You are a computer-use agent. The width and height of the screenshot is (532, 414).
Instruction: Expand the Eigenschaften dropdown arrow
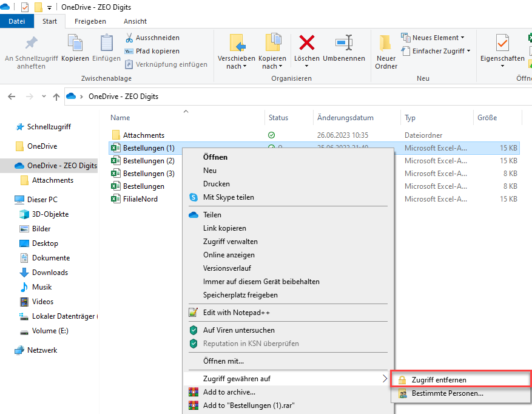pyautogui.click(x=502, y=66)
